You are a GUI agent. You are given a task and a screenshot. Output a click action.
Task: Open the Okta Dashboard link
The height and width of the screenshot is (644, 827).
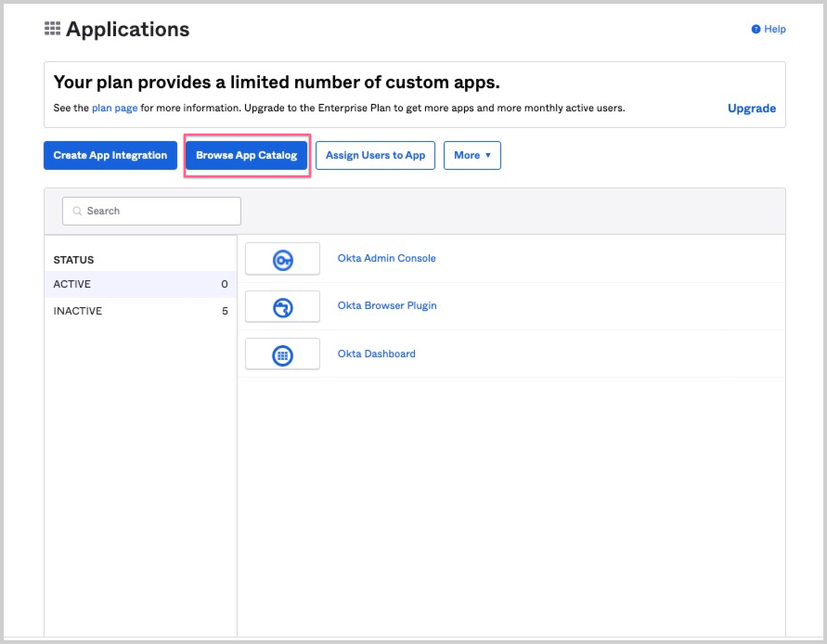click(x=376, y=354)
